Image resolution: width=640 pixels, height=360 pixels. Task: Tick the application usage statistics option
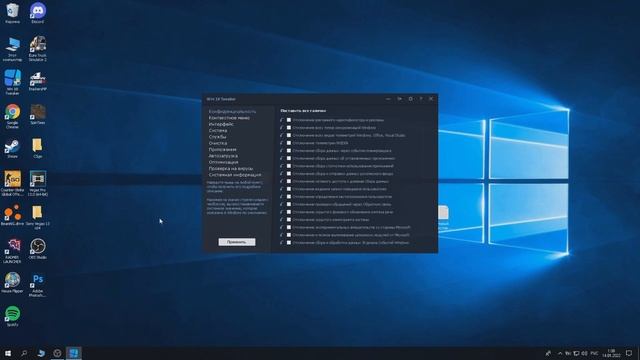point(289,166)
